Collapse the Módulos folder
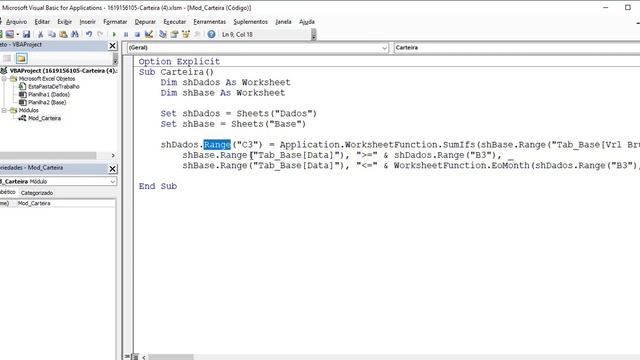Image resolution: width=640 pixels, height=360 pixels. tap(4, 110)
